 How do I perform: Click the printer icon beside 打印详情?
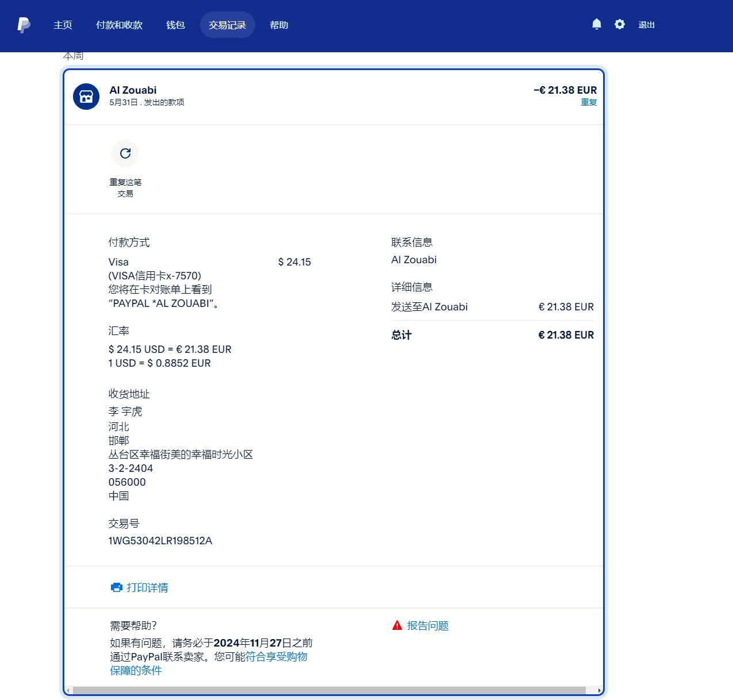click(116, 587)
